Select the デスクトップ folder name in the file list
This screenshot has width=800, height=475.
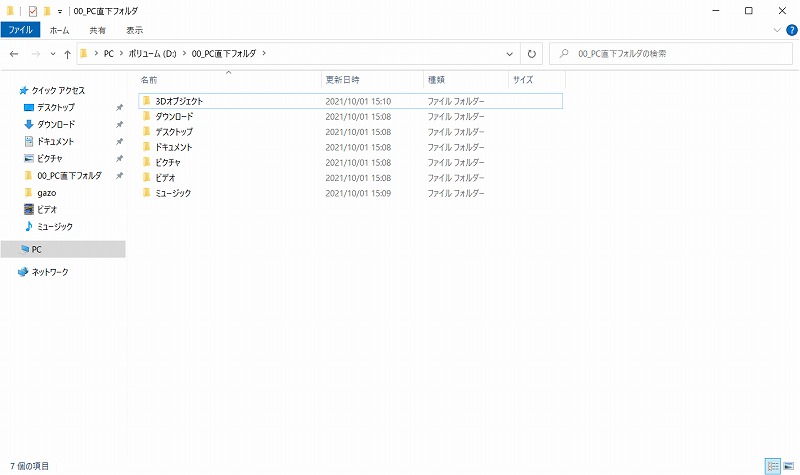(x=174, y=132)
